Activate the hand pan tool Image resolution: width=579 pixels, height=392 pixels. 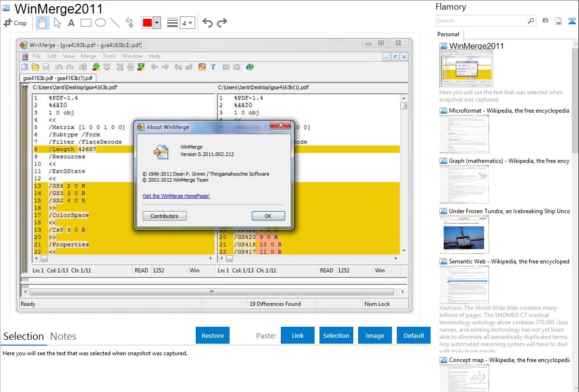tap(43, 23)
